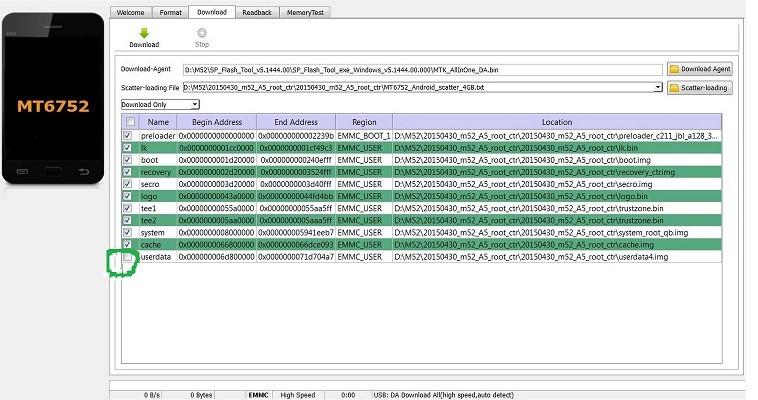Click EMMC_BOOT_1 region cell

tap(364, 135)
